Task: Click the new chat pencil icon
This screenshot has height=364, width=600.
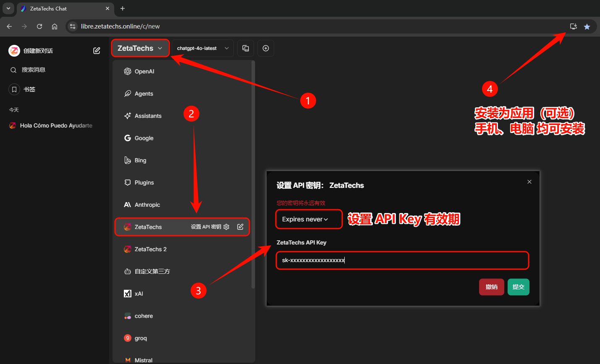Action: tap(97, 51)
